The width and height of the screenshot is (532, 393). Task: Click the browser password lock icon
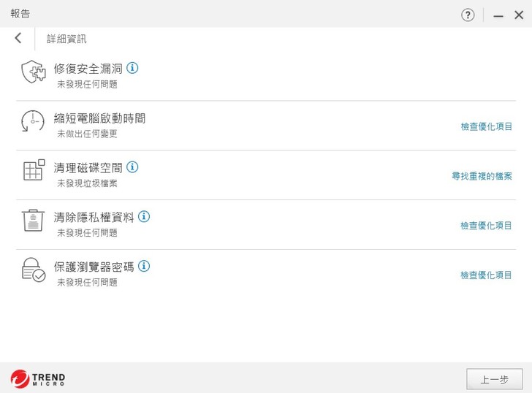[33, 270]
